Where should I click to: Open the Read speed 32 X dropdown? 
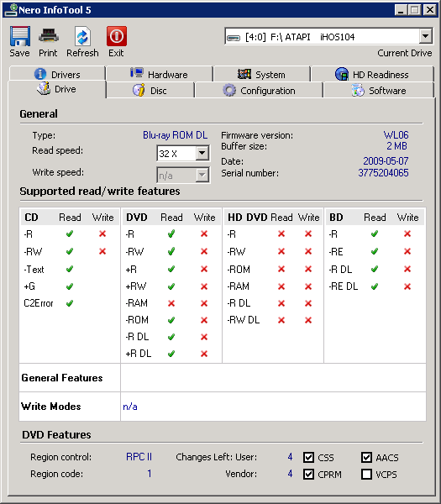point(202,154)
